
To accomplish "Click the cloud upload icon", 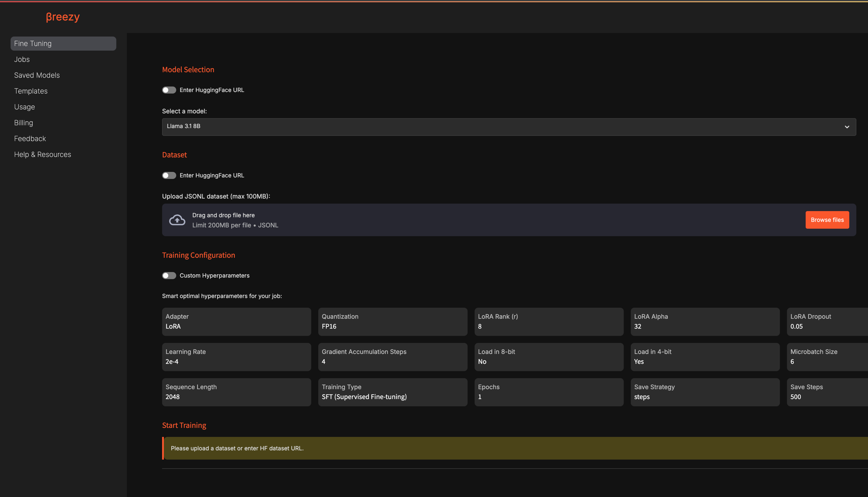I will (177, 220).
